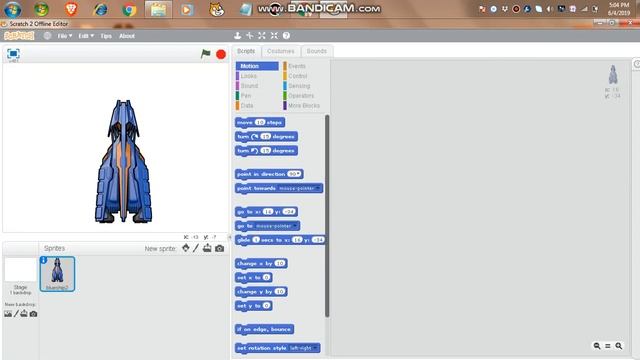Select the spaceship sprite thumbnail
This screenshot has height=360, width=640.
pos(57,274)
